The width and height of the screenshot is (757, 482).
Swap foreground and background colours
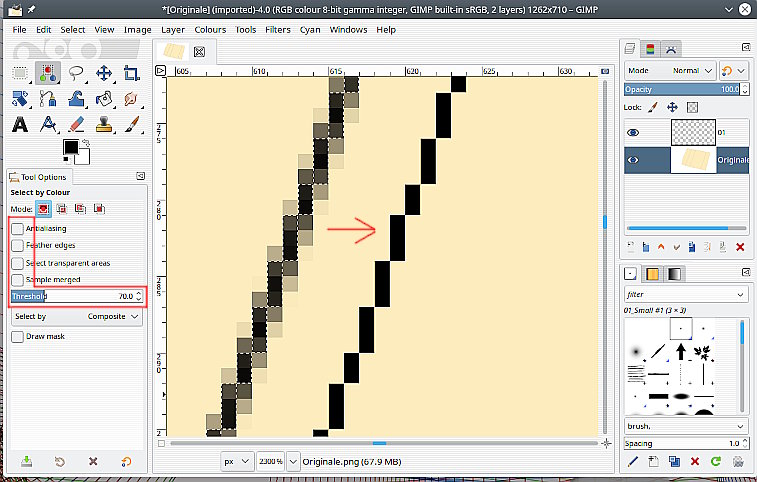tap(86, 143)
